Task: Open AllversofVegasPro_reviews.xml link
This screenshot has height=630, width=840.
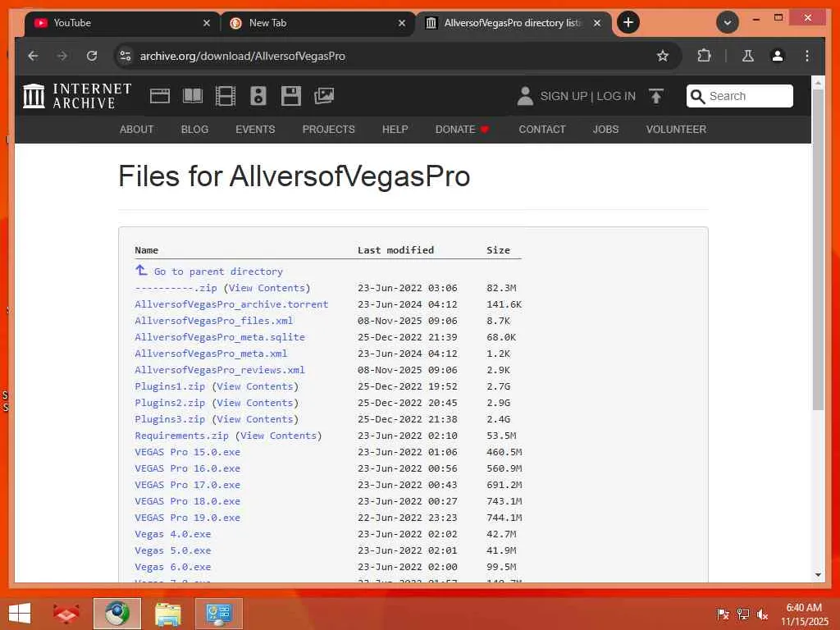Action: click(x=220, y=370)
